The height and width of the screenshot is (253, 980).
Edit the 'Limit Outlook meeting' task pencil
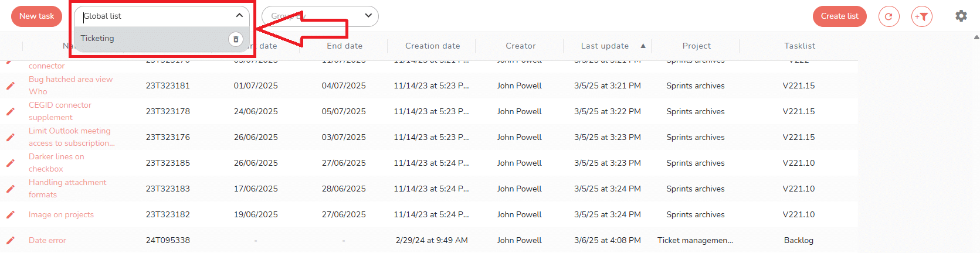[11, 137]
